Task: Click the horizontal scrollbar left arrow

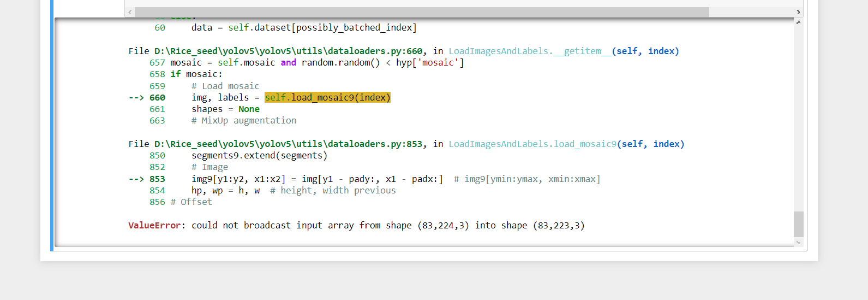Action: pos(130,11)
